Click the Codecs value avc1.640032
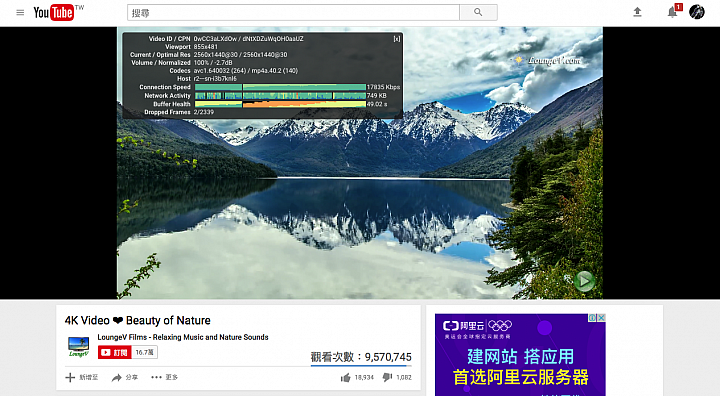Viewport: 720px width, 396px height. pyautogui.click(x=246, y=71)
